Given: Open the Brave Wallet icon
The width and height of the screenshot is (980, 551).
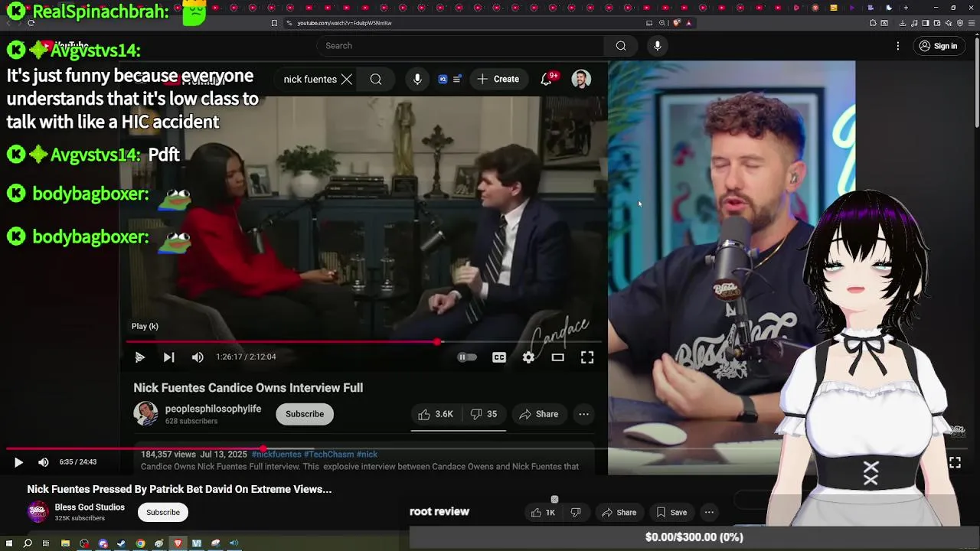Looking at the screenshot, I should point(937,23).
